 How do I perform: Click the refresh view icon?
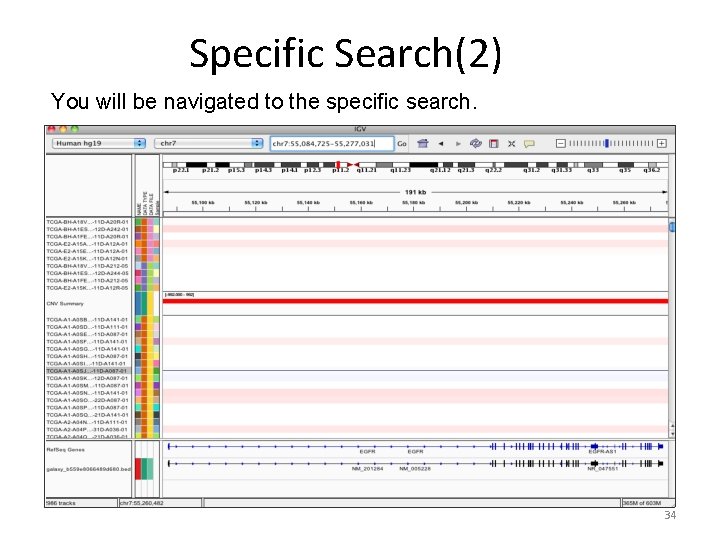(x=476, y=143)
